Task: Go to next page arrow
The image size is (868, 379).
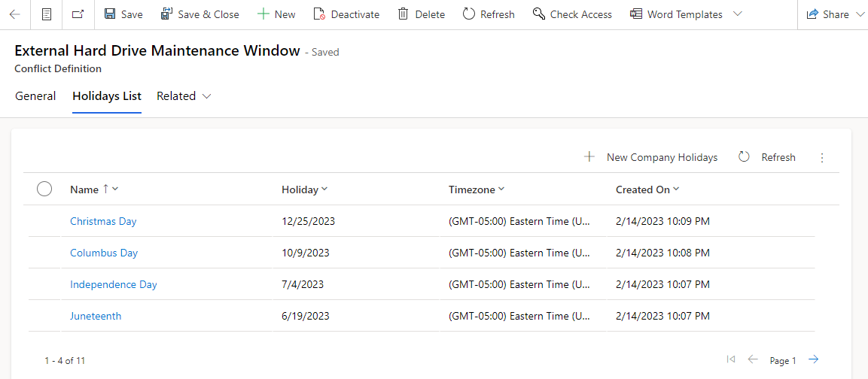Action: click(813, 359)
